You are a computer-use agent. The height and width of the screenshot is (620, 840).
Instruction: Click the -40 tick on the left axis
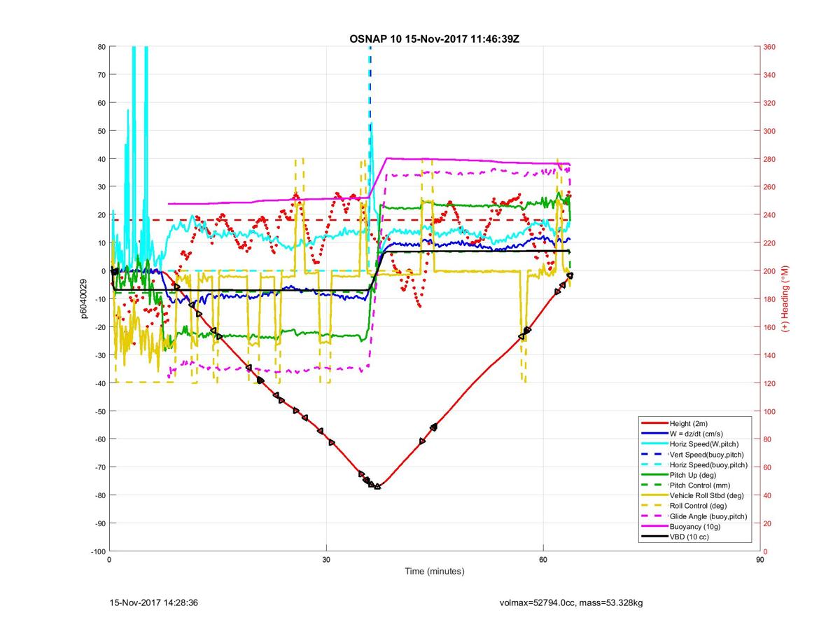(x=99, y=383)
